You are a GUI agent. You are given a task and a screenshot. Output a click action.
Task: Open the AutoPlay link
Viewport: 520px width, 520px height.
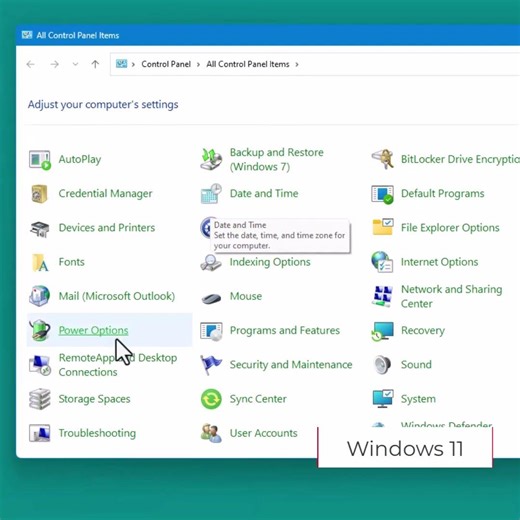coord(80,159)
